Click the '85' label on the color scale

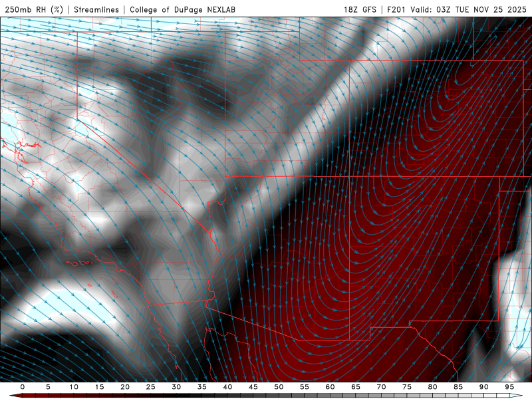458,387
